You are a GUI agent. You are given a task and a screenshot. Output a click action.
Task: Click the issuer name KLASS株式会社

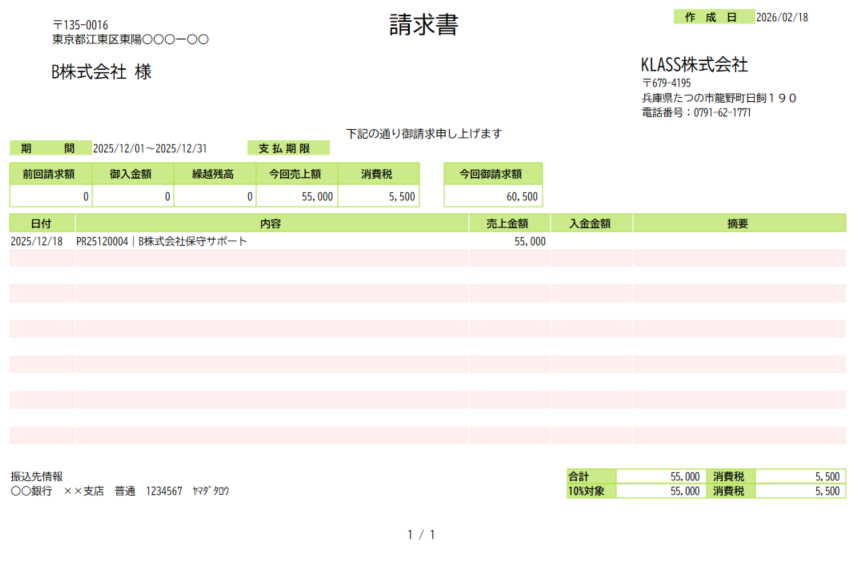[x=694, y=65]
